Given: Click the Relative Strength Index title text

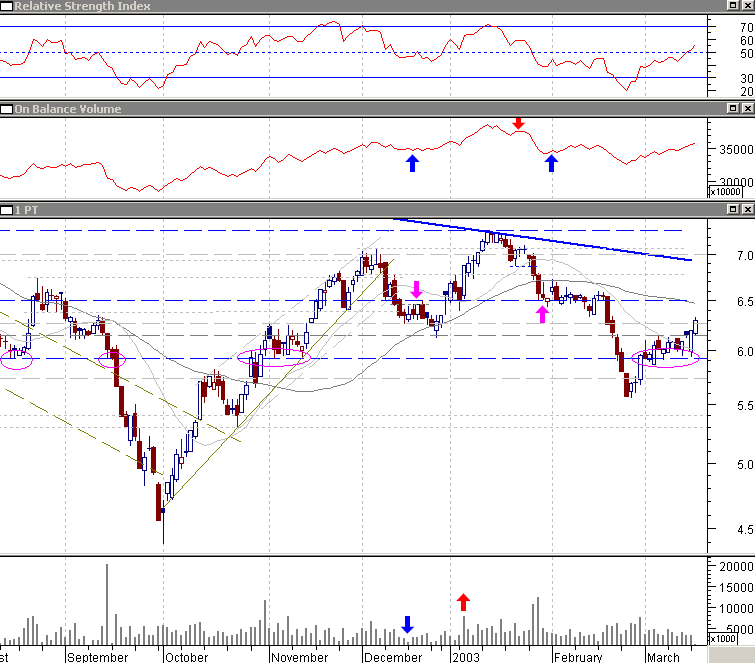Looking at the screenshot, I should (x=82, y=6).
